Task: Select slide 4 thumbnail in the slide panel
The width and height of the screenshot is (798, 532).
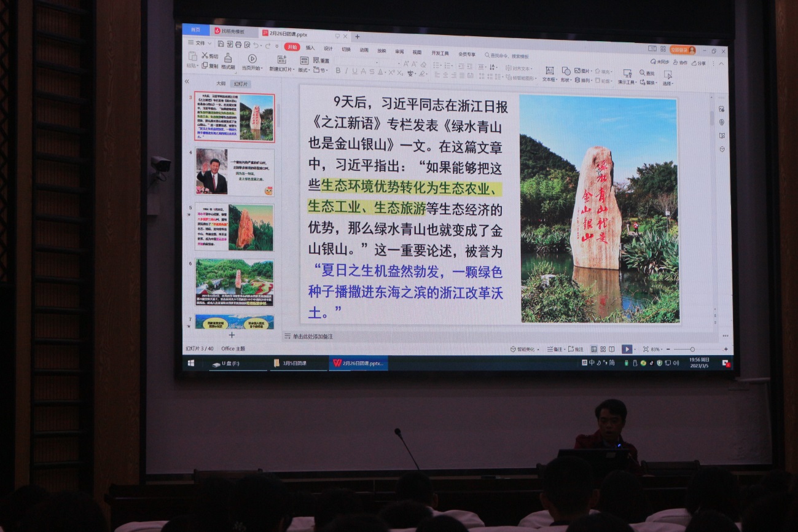Action: click(235, 171)
